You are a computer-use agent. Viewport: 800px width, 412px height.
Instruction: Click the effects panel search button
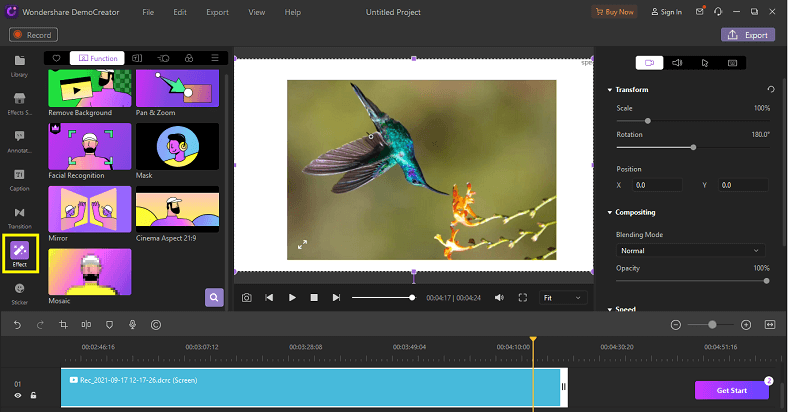tap(214, 297)
